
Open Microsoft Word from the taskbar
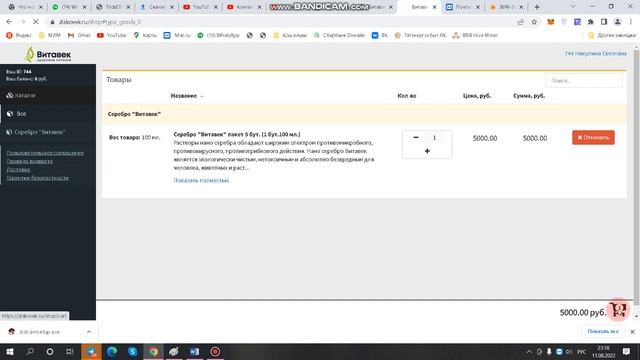coord(194,351)
